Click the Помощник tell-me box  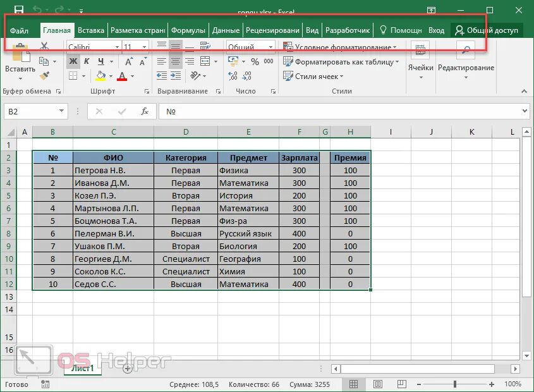pyautogui.click(x=401, y=30)
